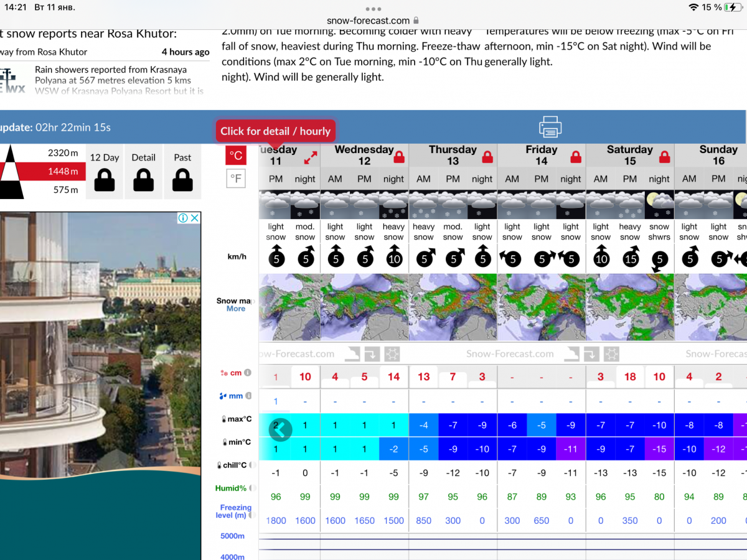Tap the Wi-Fi status icon

(693, 7)
